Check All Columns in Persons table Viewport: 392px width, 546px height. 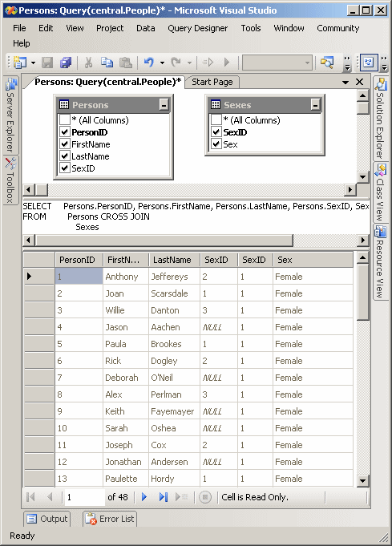tap(65, 119)
